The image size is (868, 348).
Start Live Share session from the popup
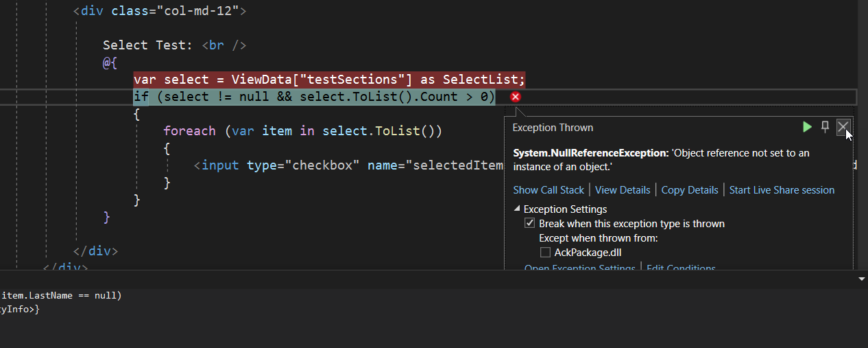782,190
